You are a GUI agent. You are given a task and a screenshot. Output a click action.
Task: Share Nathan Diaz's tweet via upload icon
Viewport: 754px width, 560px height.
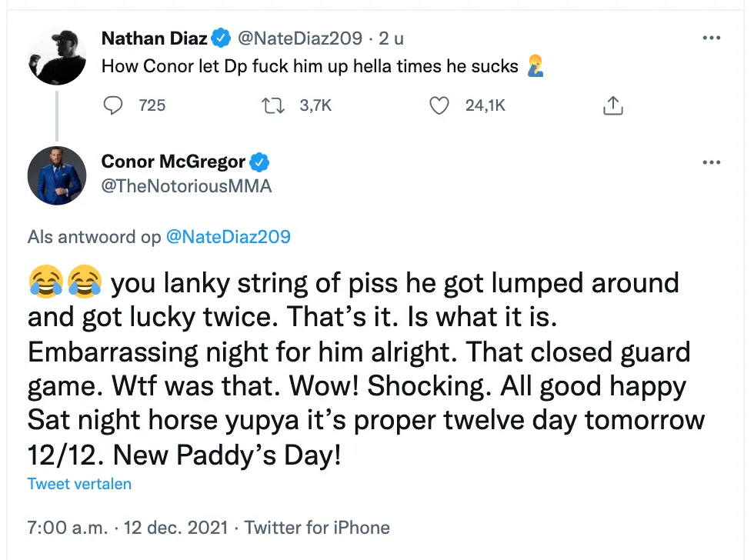pyautogui.click(x=612, y=105)
